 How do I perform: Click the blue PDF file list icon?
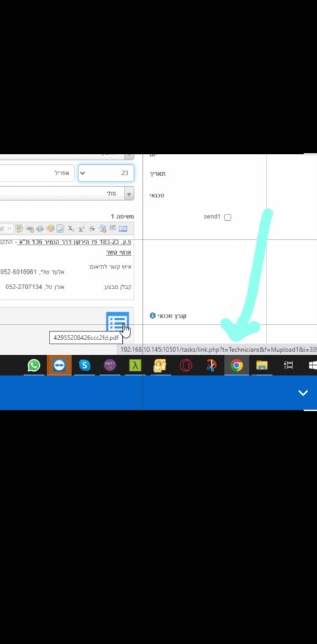click(x=117, y=323)
